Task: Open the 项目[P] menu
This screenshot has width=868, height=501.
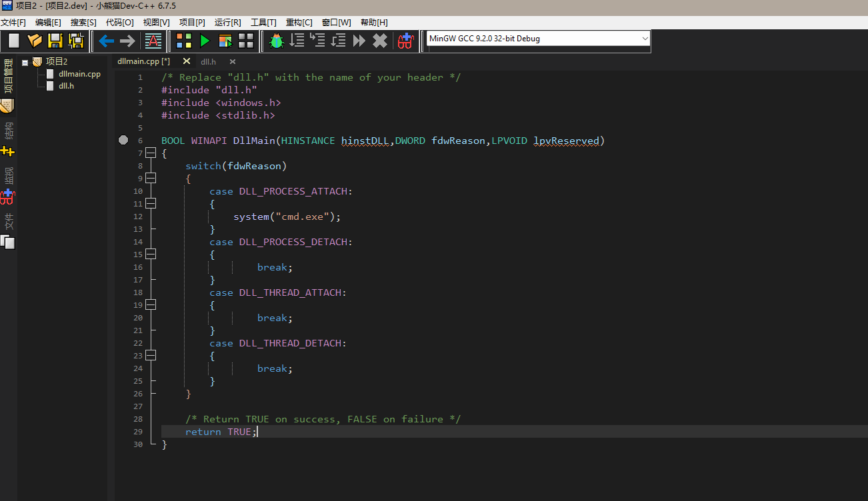Action: coord(192,23)
